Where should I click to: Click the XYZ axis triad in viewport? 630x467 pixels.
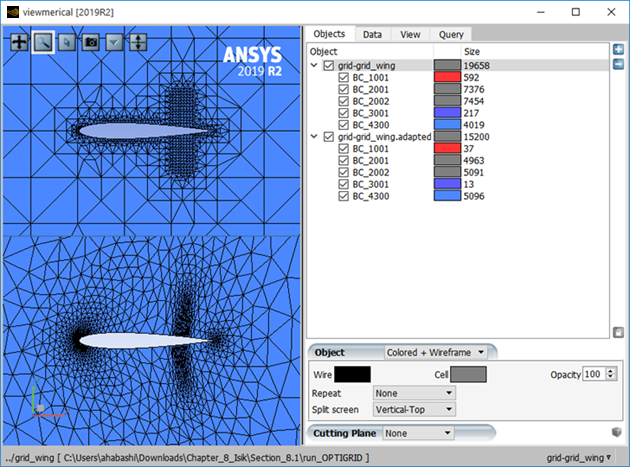pyautogui.click(x=46, y=399)
